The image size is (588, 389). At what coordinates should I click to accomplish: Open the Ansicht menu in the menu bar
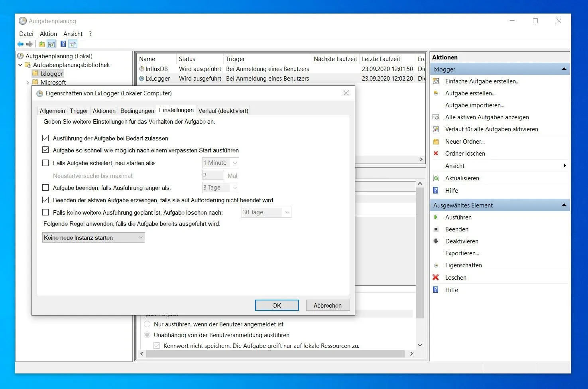point(73,34)
